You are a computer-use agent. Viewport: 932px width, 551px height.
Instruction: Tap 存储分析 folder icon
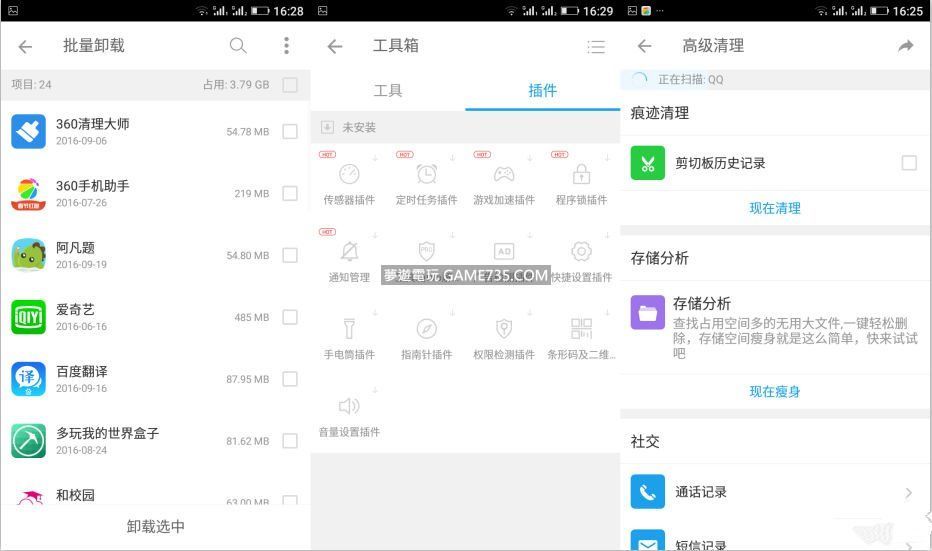pyautogui.click(x=647, y=312)
